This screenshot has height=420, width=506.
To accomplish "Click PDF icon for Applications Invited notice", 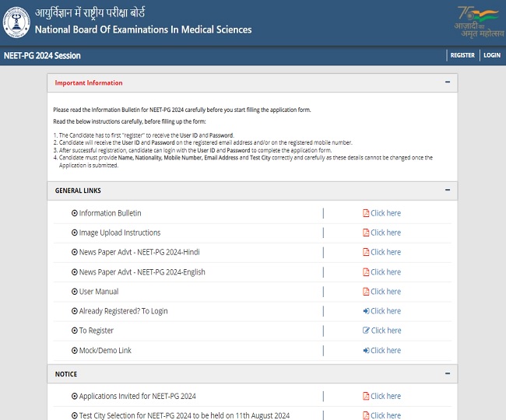I will point(366,396).
